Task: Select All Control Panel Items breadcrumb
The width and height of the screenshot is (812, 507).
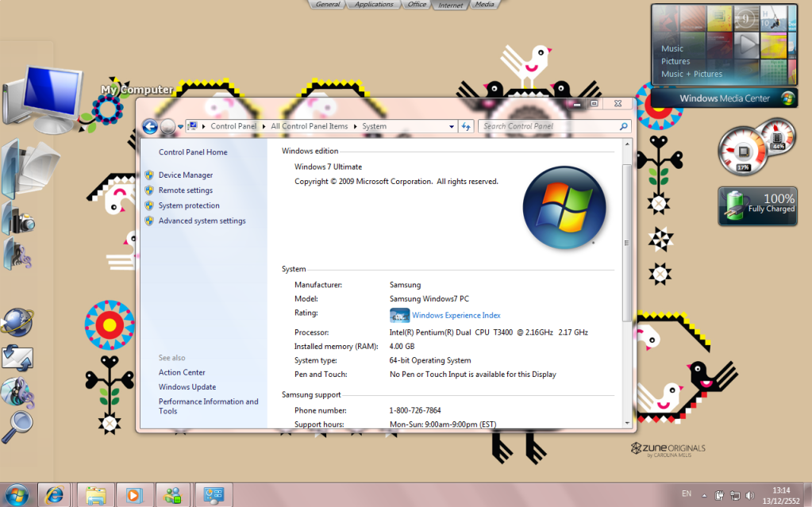Action: pyautogui.click(x=309, y=126)
